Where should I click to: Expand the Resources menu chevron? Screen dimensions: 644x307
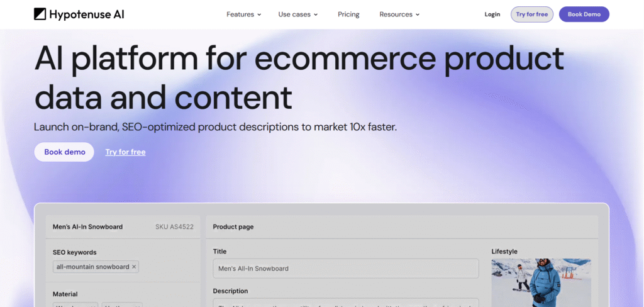(418, 14)
